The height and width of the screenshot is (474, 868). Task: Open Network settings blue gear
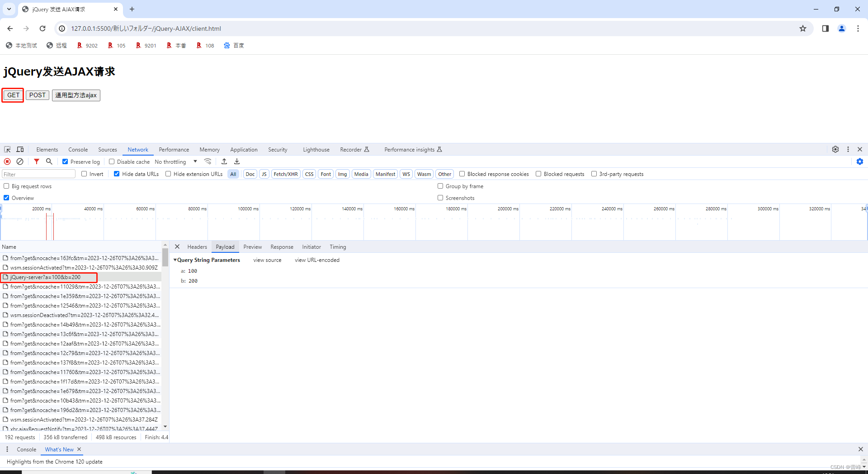[x=860, y=161]
